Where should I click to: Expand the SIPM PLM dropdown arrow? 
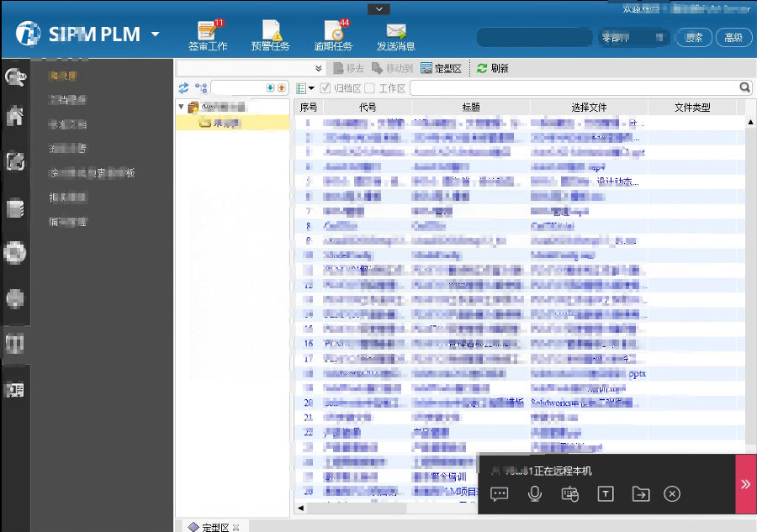coord(156,34)
